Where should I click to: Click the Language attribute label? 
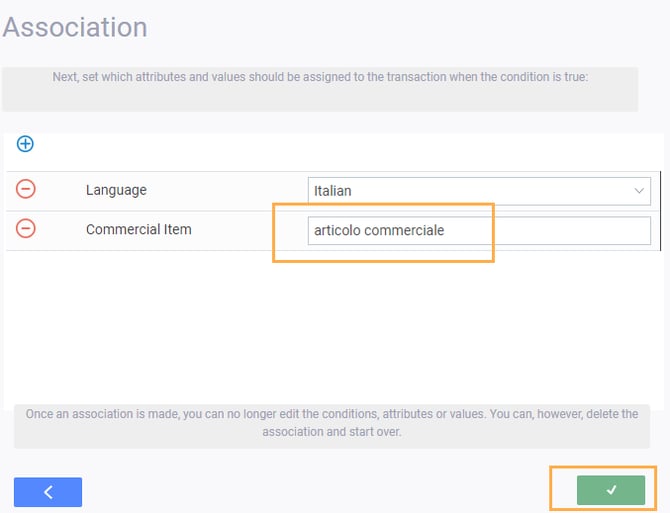click(116, 190)
